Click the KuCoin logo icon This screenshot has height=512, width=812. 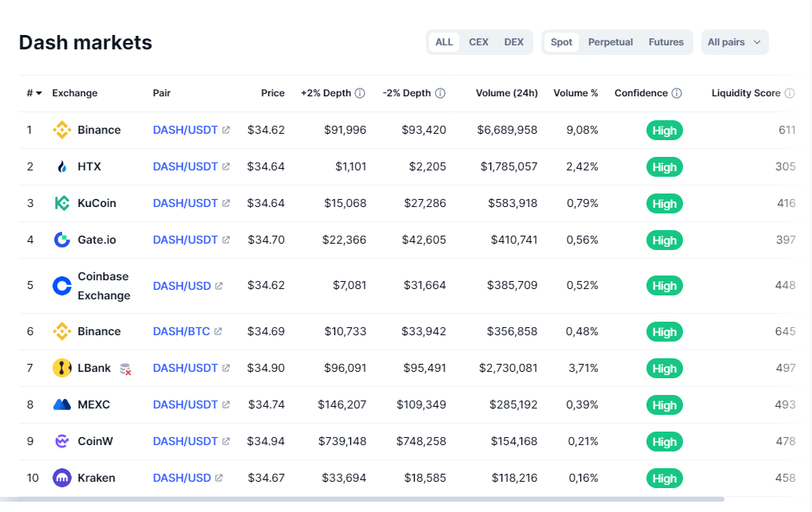tap(62, 204)
